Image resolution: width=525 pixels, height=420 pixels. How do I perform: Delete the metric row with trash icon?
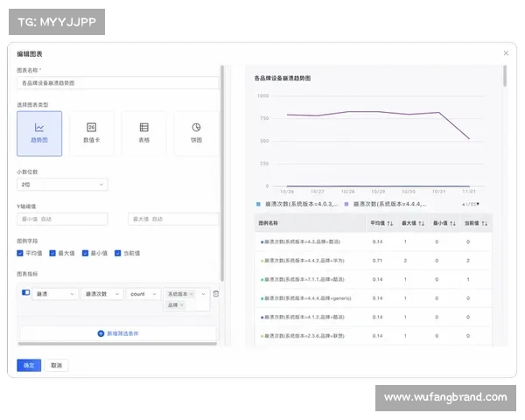pos(216,294)
